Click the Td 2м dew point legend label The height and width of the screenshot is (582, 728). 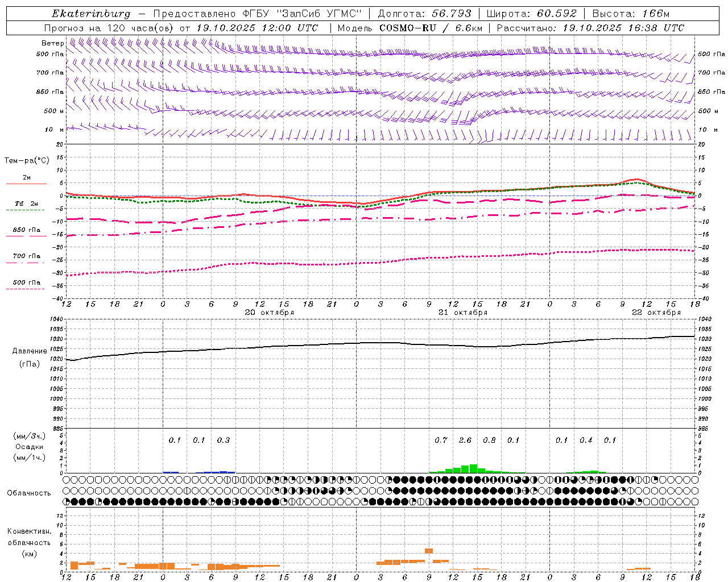coord(26,203)
